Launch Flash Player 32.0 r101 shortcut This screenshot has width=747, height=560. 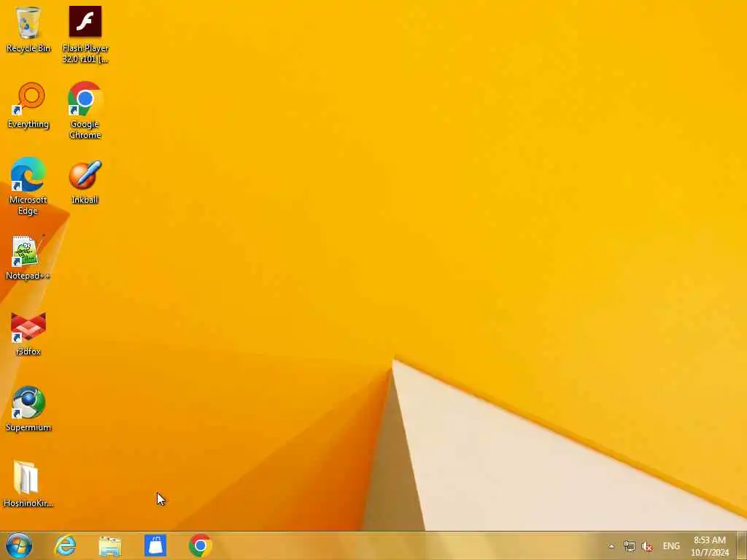tap(85, 34)
